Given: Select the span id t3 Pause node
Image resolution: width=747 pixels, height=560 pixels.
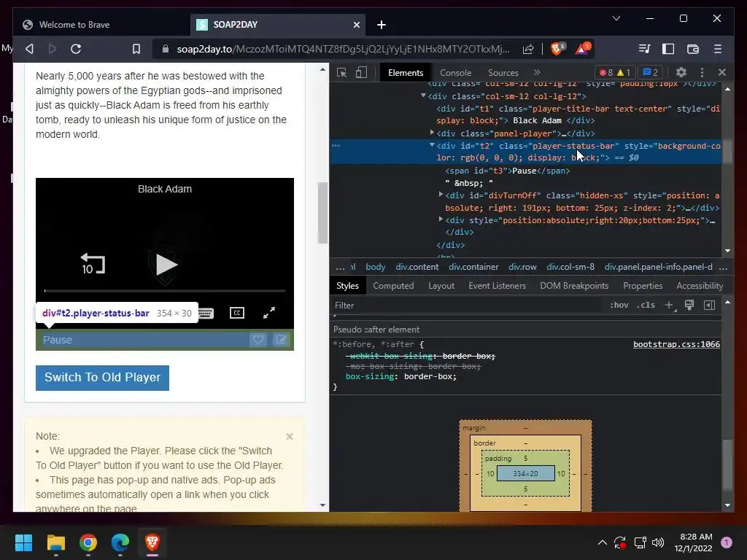Looking at the screenshot, I should (x=508, y=171).
